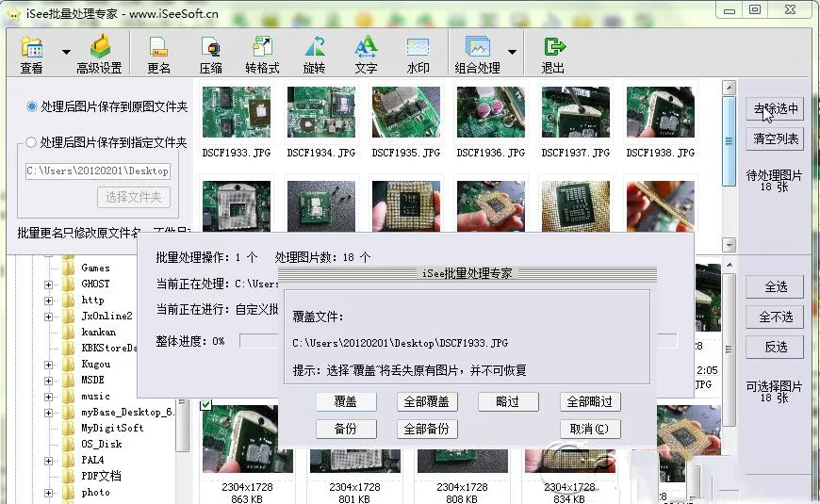Expand the MSDE folder node
This screenshot has height=504, width=820.
pos(49,382)
